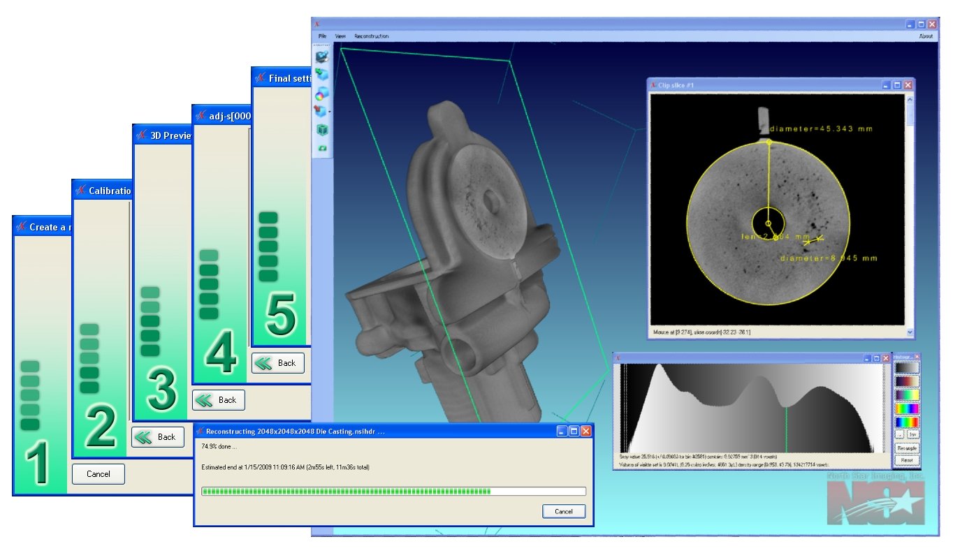Choose the purple-green-yellow palette swatch
The image size is (953, 560).
[x=907, y=395]
